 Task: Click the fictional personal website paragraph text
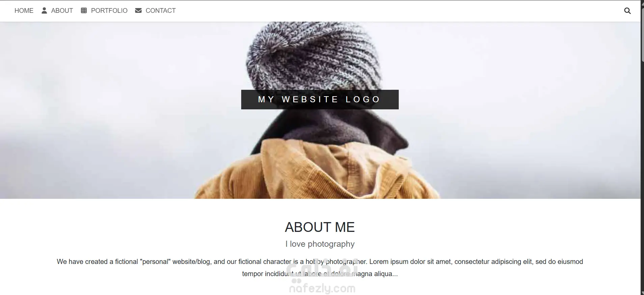(x=320, y=268)
